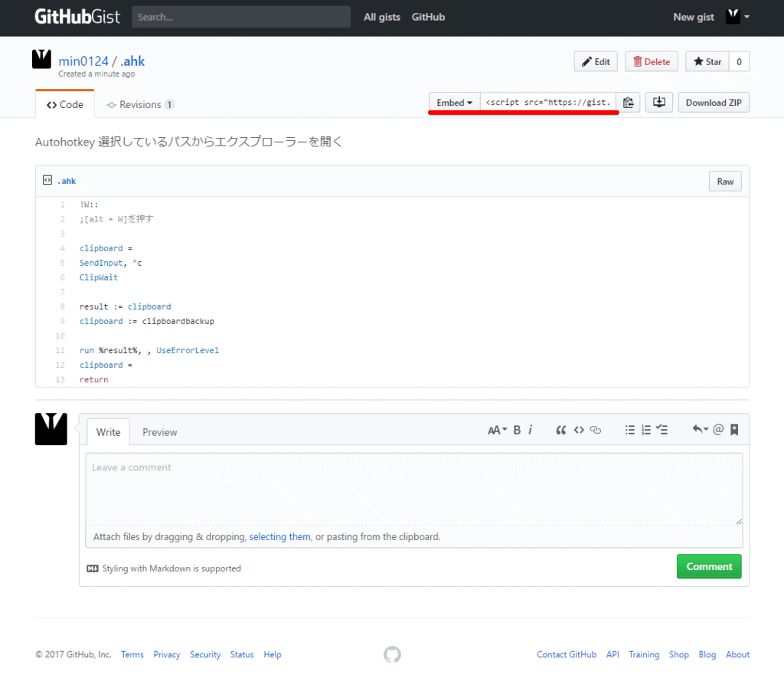
Task: Focus the gist search field
Action: 241,17
